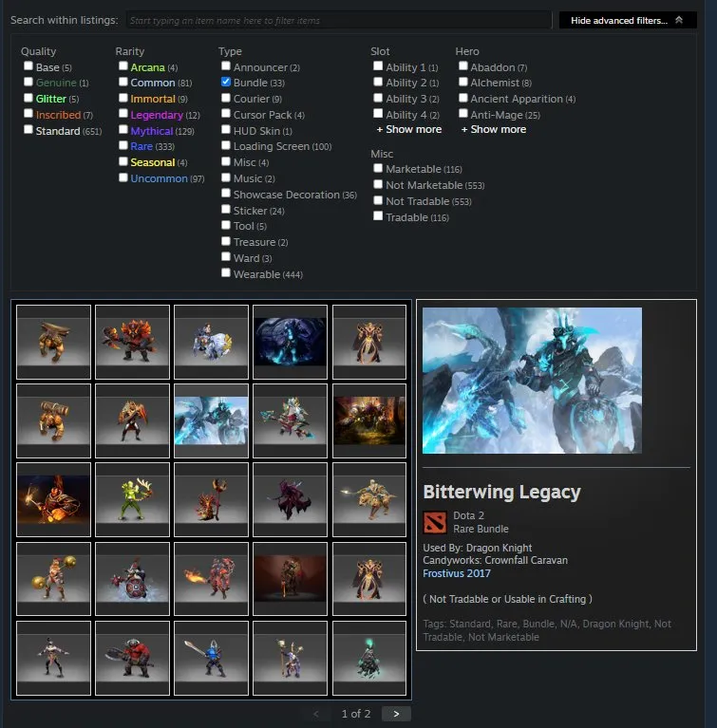Click the 1 of 2 page indicator
This screenshot has width=717, height=728.
coord(356,714)
